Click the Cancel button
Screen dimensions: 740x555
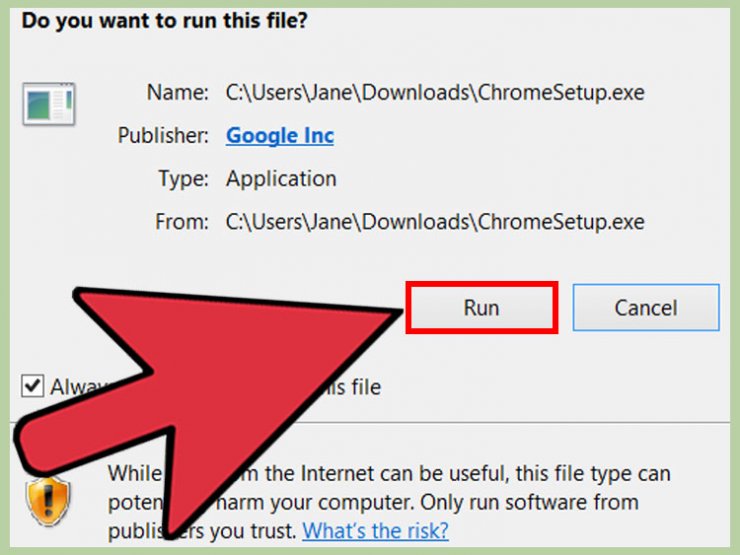coord(646,308)
